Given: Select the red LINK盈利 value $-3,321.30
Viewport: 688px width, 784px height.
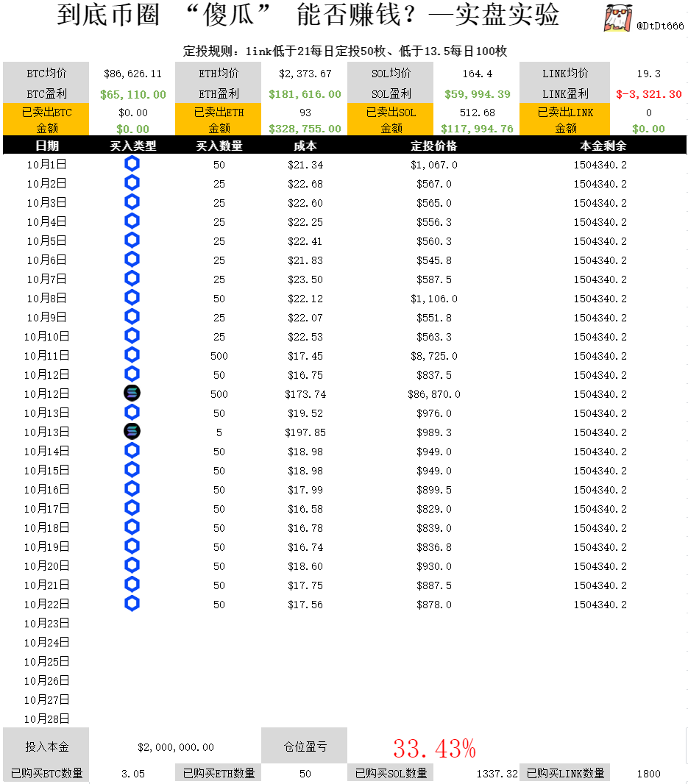Looking at the screenshot, I should click(x=648, y=95).
